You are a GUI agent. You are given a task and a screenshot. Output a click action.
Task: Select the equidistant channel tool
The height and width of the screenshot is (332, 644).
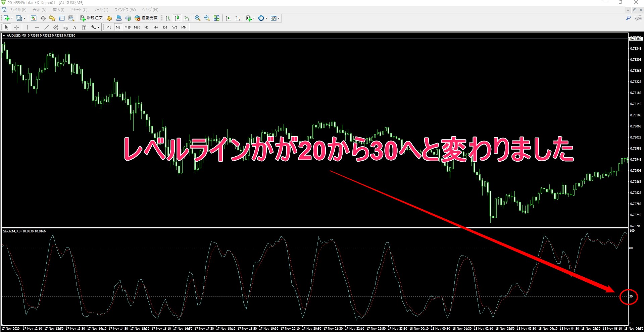click(x=56, y=27)
